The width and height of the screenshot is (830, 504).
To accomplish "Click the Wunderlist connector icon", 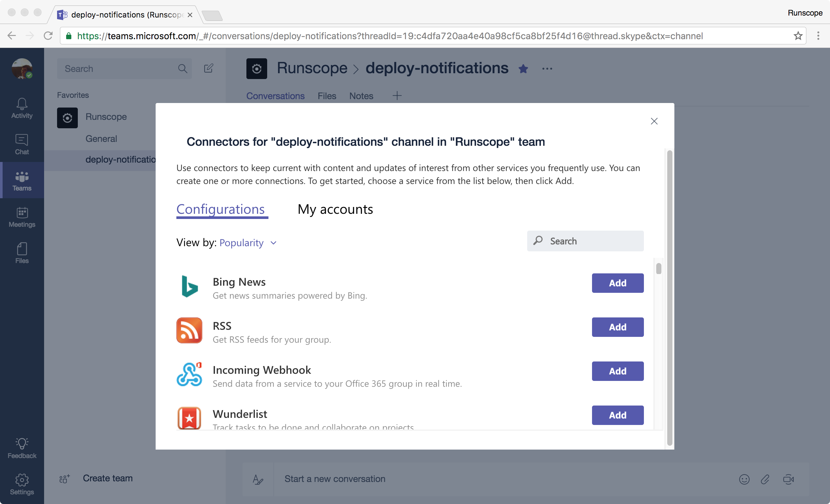I will pyautogui.click(x=189, y=418).
